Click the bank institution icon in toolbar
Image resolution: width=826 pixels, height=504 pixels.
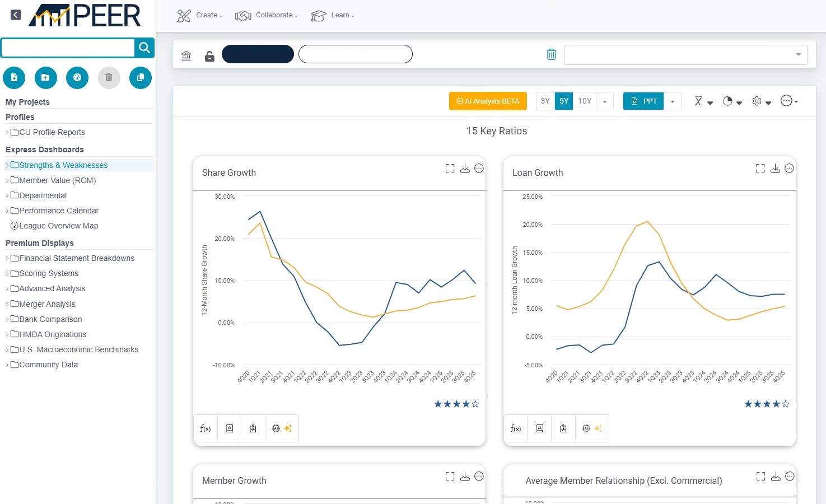coord(186,55)
